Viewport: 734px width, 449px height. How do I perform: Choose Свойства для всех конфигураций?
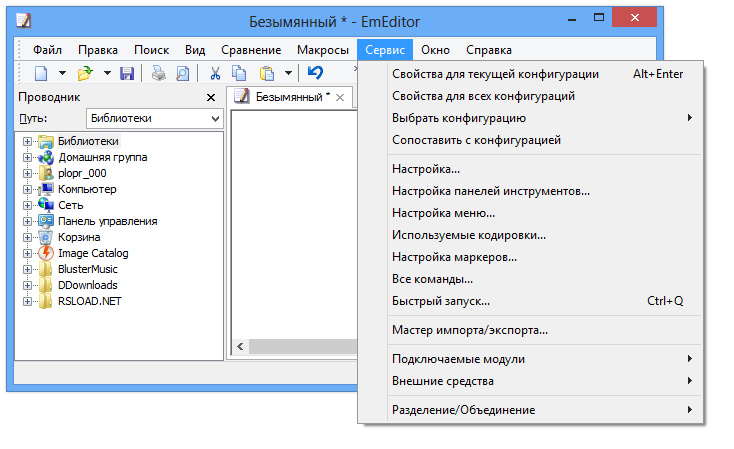[531, 96]
